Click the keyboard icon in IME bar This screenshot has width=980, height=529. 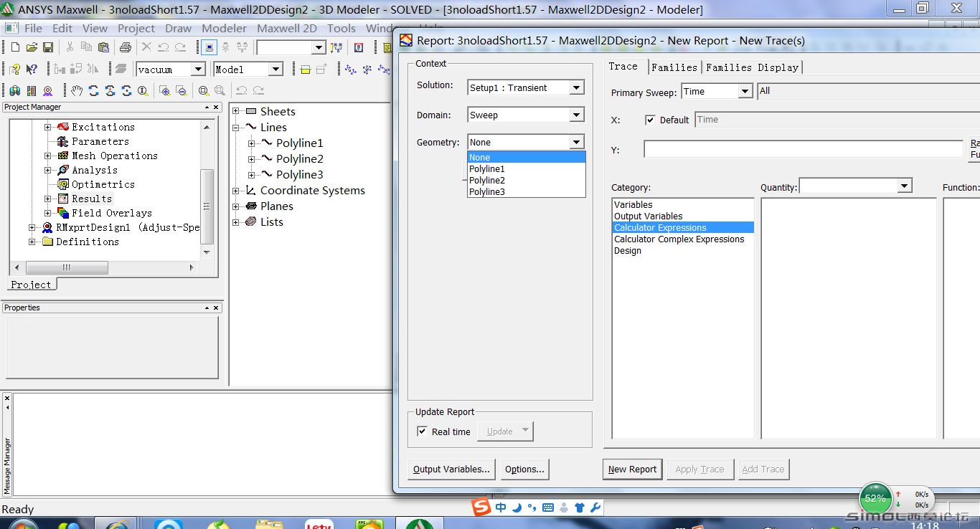548,507
